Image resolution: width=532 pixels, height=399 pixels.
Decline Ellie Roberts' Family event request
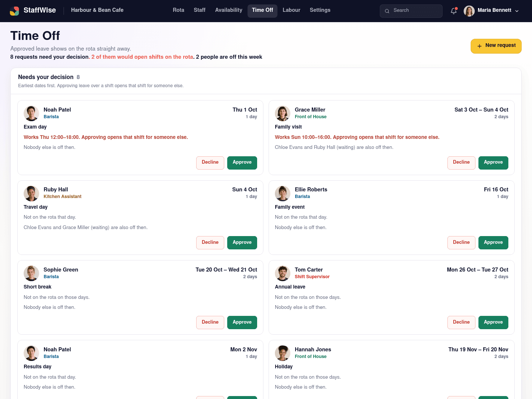(x=461, y=243)
